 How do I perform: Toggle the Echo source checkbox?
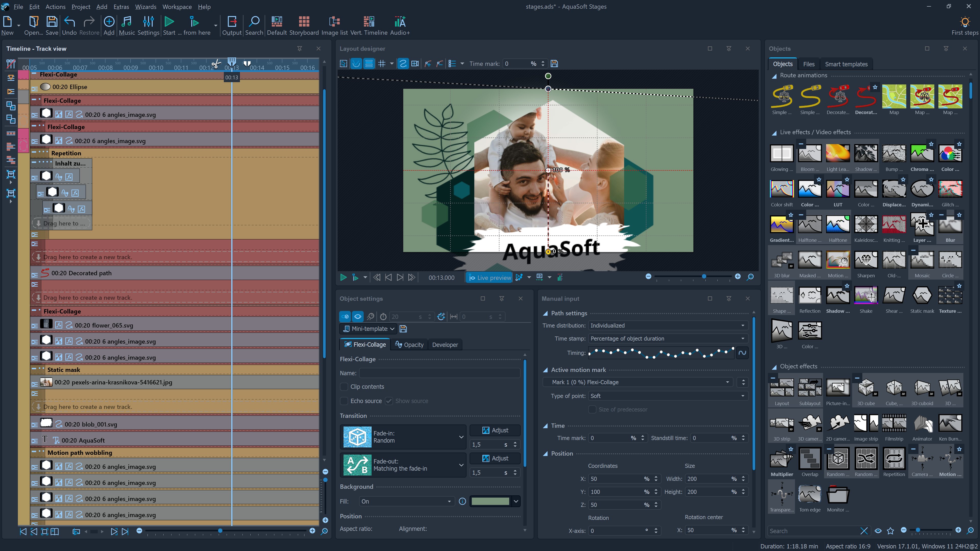pos(344,401)
